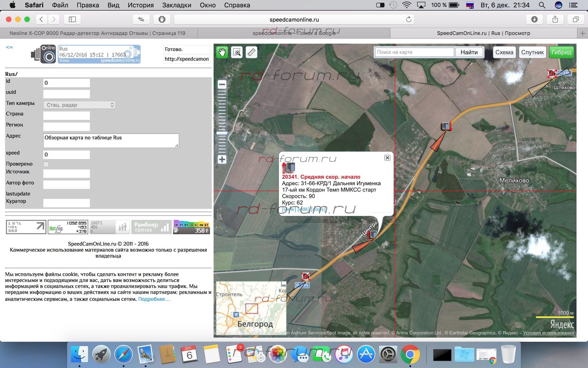
Task: Open the Тип камеры dropdown
Action: tap(79, 105)
